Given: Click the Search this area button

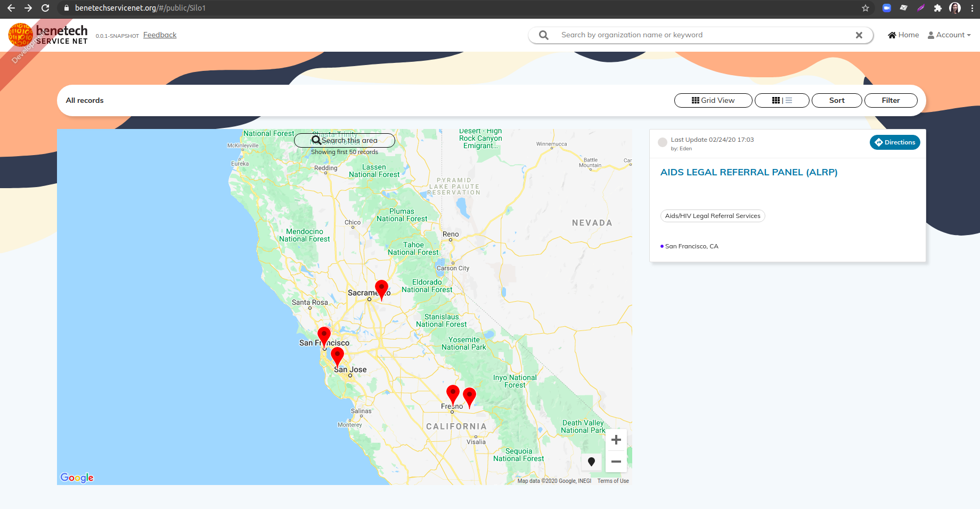Looking at the screenshot, I should [x=344, y=140].
